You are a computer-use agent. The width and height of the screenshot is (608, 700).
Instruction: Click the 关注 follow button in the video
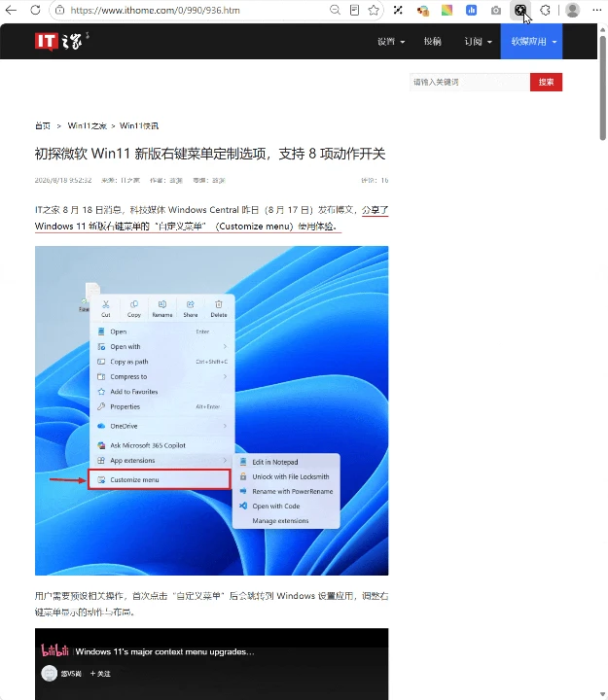coord(100,673)
